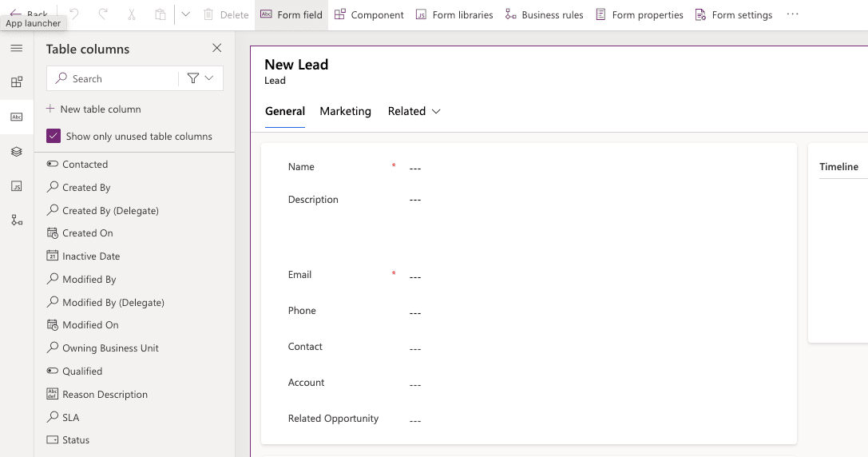Select the General tab

pyautogui.click(x=285, y=112)
